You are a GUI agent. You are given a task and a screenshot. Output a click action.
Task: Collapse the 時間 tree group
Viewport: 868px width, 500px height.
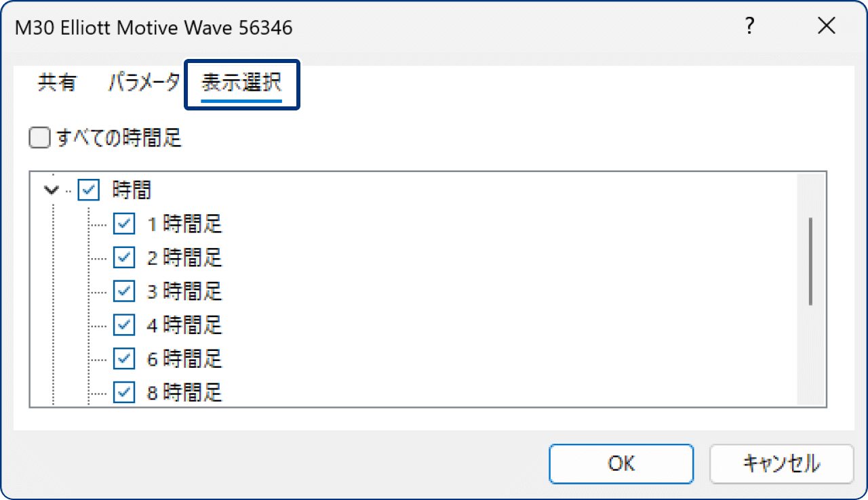[50, 190]
